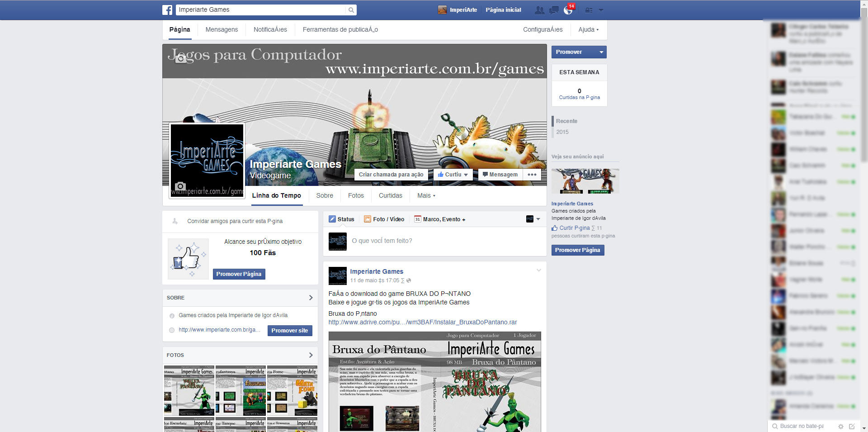This screenshot has width=868, height=432.
Task: Click the new message compose icon in the chat bar
Action: coord(852,426)
